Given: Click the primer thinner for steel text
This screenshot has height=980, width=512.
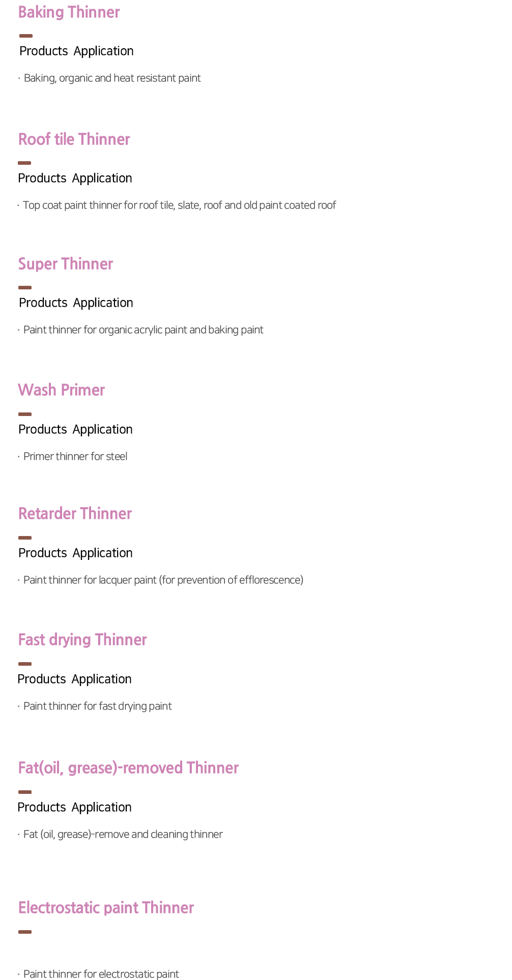Looking at the screenshot, I should pyautogui.click(x=75, y=457).
